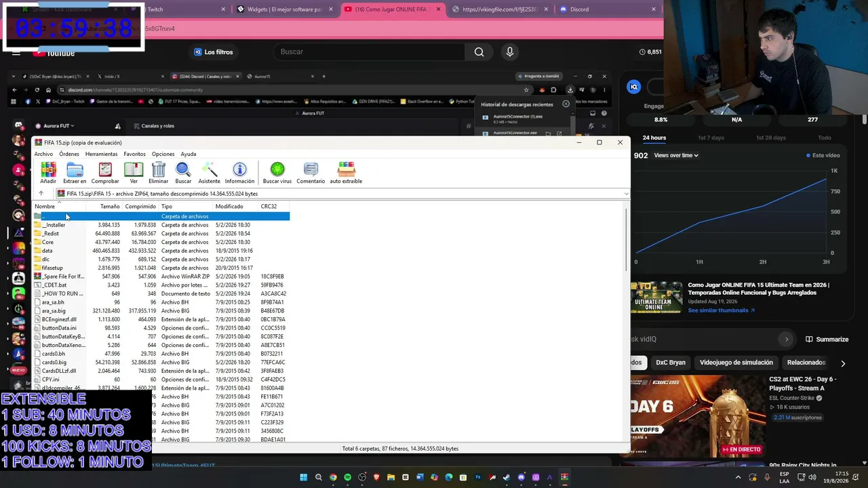Click the See similar thumbnails link
This screenshot has height=488, width=868.
coord(721,310)
